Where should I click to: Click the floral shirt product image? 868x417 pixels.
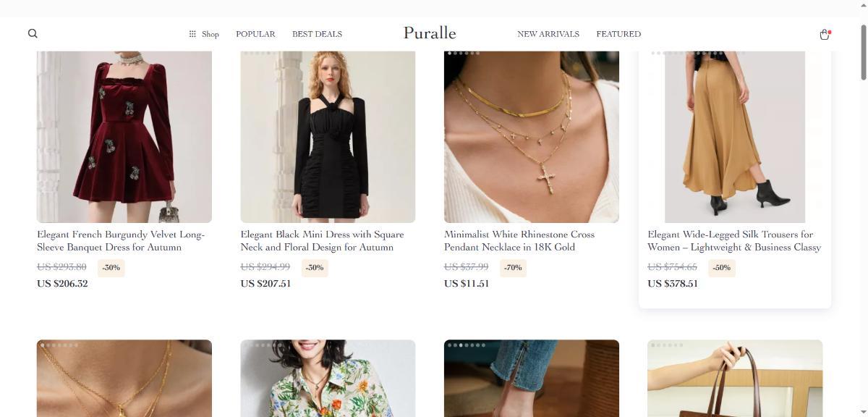click(328, 379)
